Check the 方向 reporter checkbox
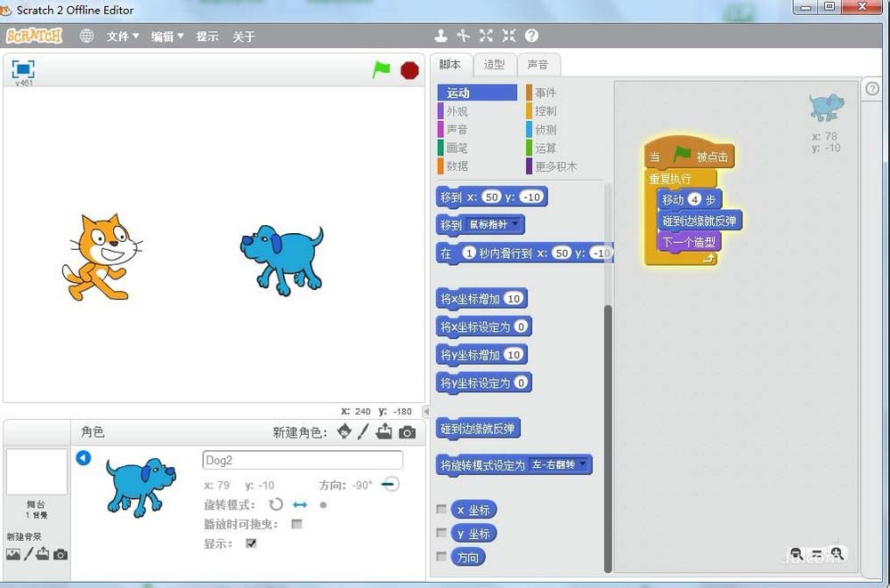This screenshot has width=890, height=588. [x=441, y=557]
